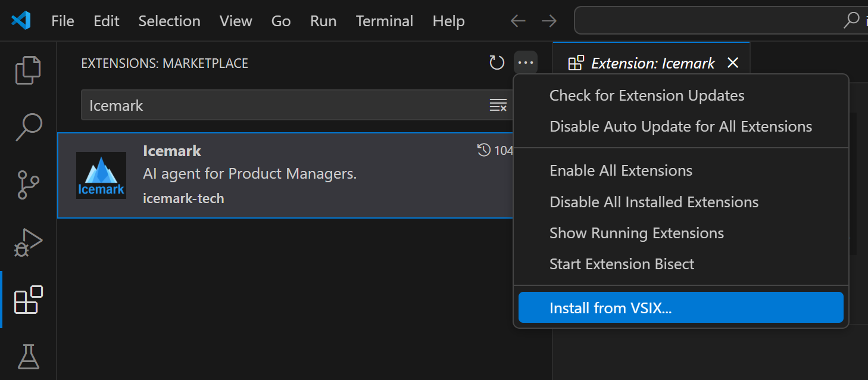Viewport: 868px width, 380px height.
Task: Click the AI agent for Product Managers description
Action: [250, 174]
